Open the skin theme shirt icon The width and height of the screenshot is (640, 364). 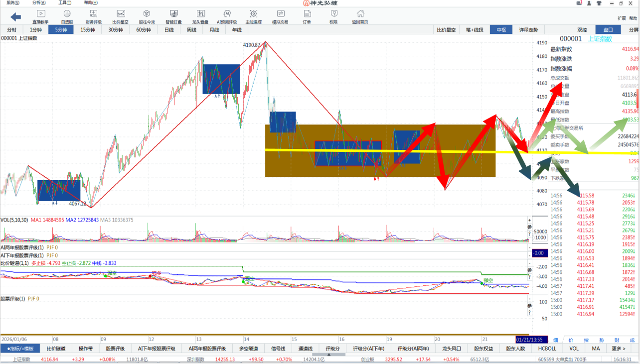[600, 3]
